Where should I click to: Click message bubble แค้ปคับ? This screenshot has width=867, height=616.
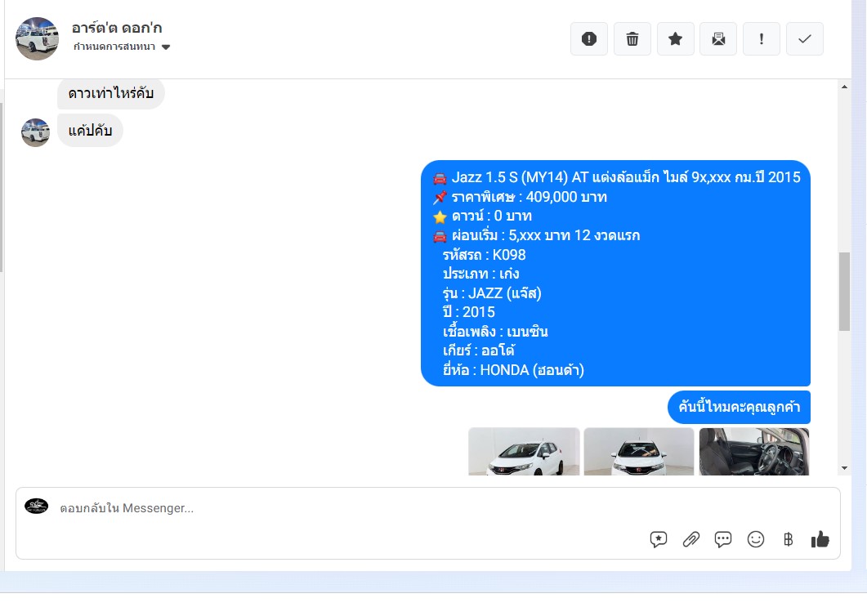pyautogui.click(x=90, y=131)
